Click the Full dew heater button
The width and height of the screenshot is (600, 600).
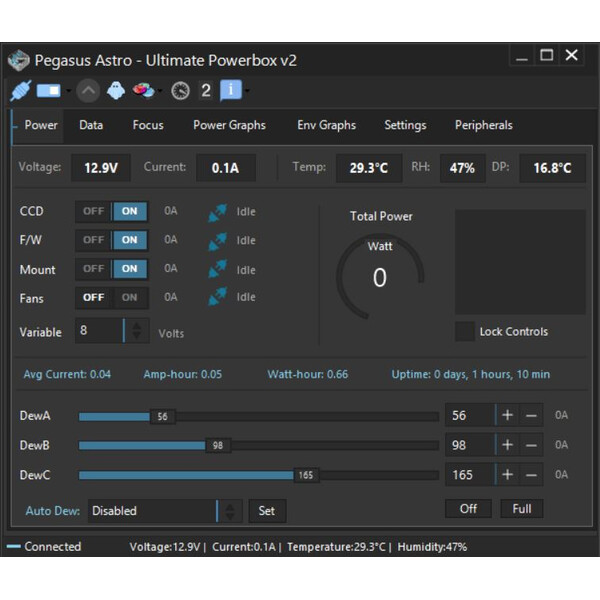[521, 509]
